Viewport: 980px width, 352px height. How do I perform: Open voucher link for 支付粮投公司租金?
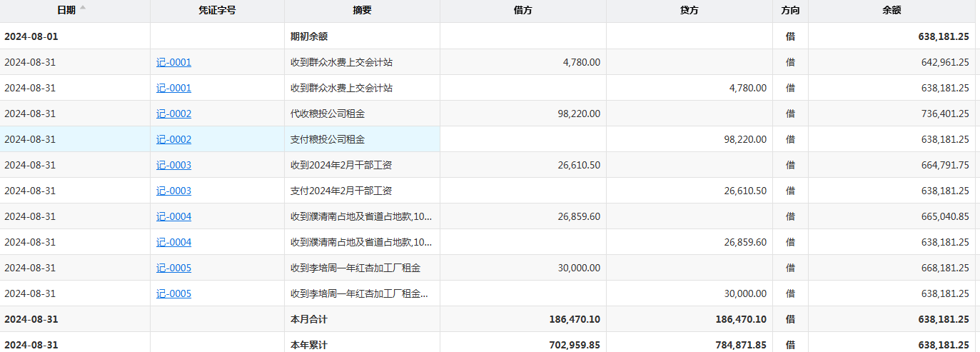[x=173, y=140]
